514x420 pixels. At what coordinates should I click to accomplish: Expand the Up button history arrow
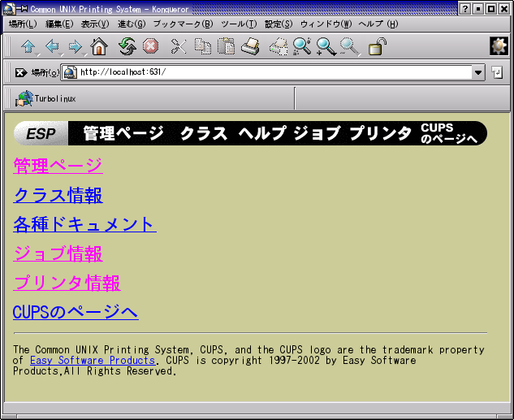click(x=38, y=54)
